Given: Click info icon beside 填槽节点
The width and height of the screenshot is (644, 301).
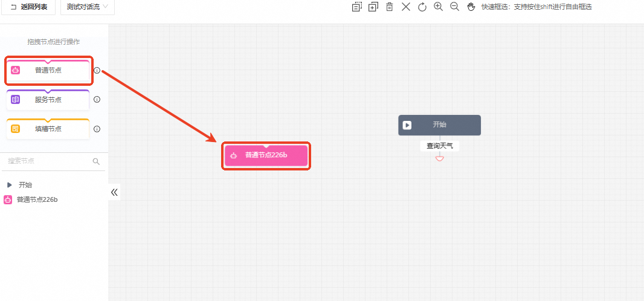Looking at the screenshot, I should coord(97,129).
